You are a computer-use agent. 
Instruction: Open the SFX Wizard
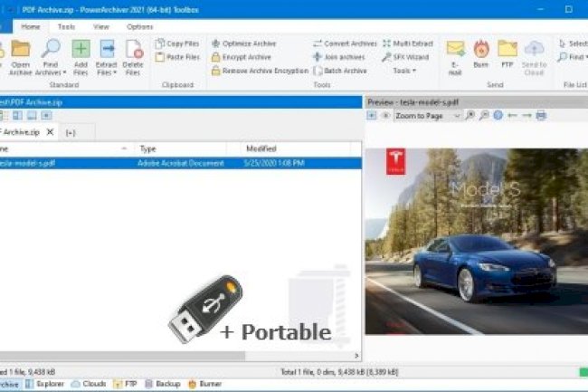pyautogui.click(x=405, y=57)
